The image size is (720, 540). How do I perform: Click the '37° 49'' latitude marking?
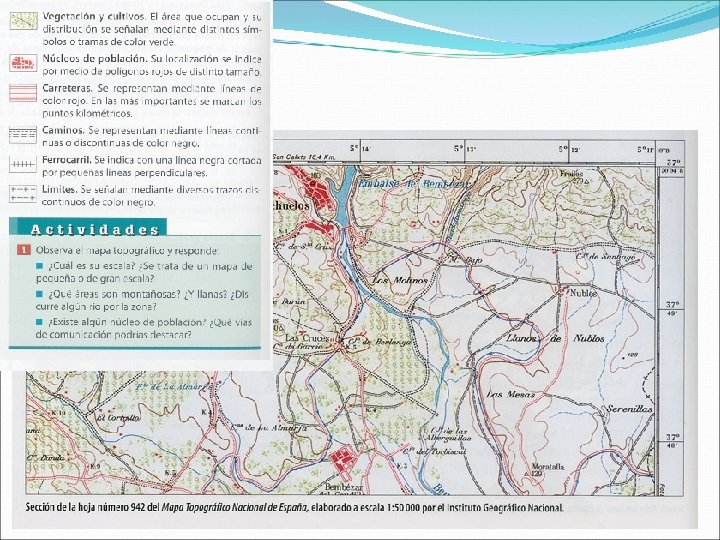(x=673, y=308)
